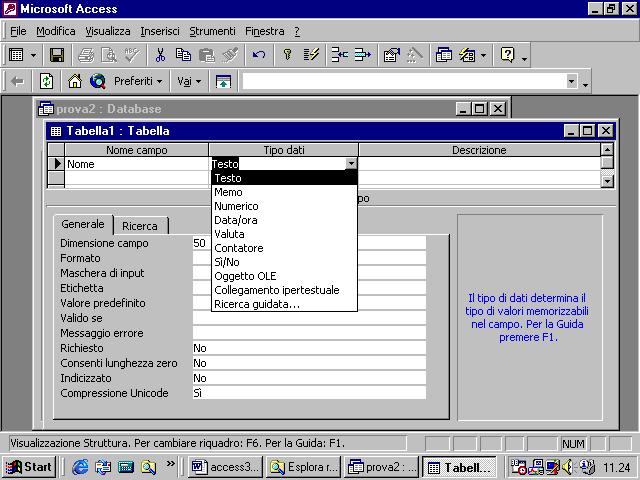Choose Sì/No from the data type list

(284, 262)
